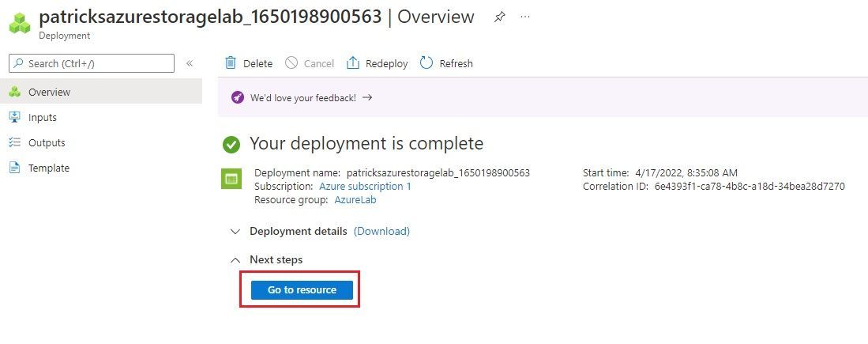Click the Go to resource button

pos(302,289)
